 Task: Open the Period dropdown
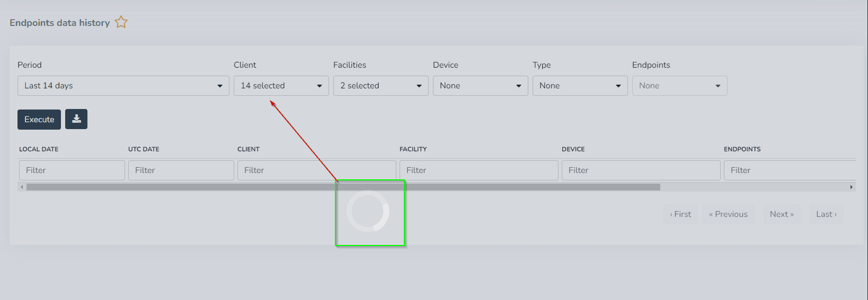coord(123,86)
